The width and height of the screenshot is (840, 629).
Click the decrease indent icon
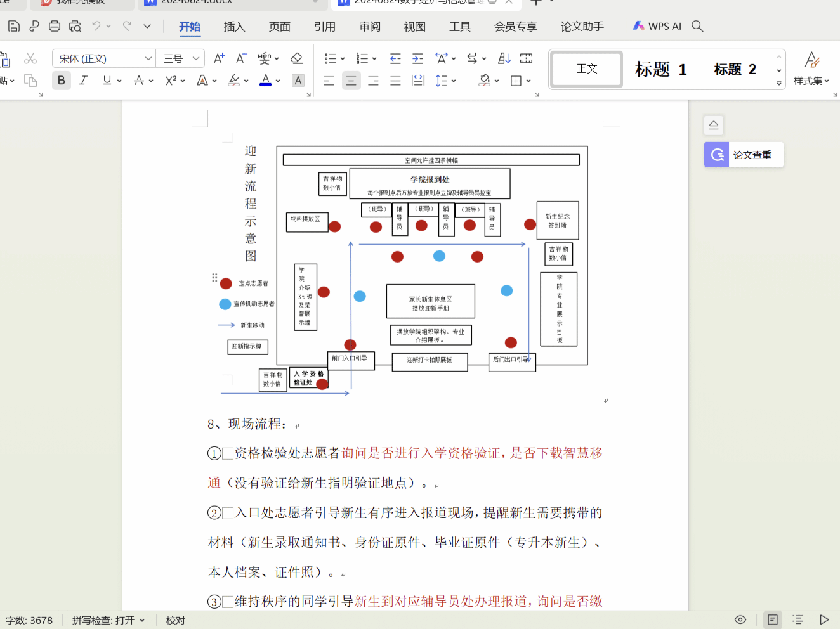(x=395, y=58)
